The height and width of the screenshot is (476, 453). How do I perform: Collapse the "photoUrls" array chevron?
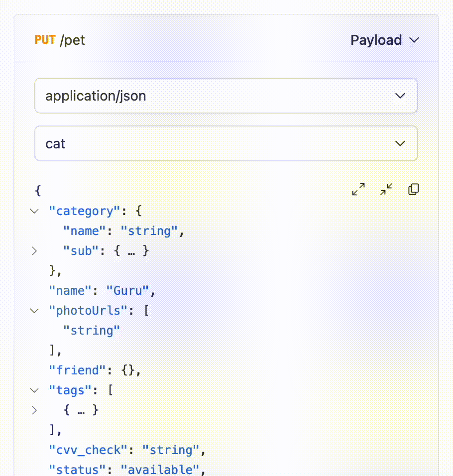[34, 311]
